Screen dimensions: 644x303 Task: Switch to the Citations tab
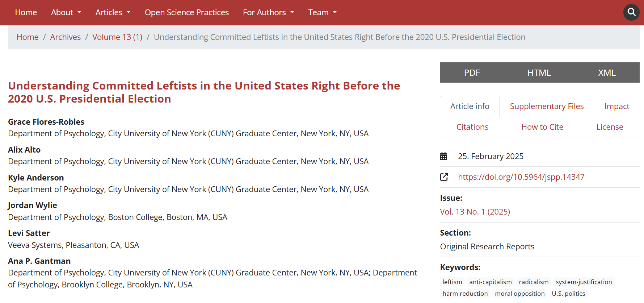click(x=472, y=127)
